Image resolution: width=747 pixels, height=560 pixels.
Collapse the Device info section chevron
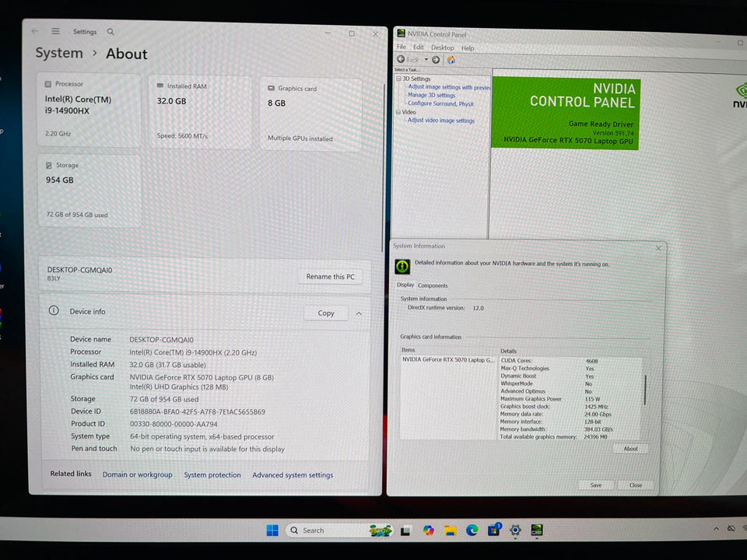pyautogui.click(x=359, y=313)
